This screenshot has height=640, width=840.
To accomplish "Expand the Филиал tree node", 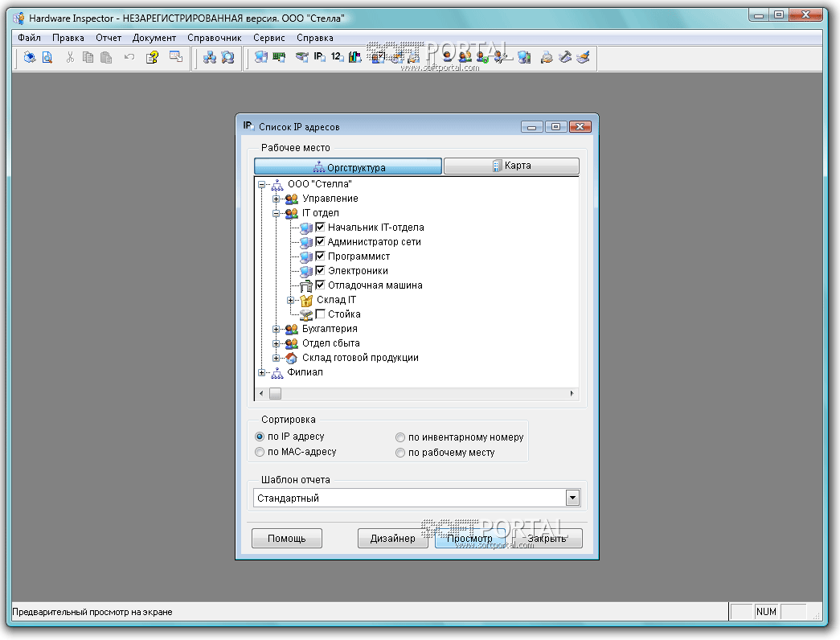I will click(x=262, y=372).
